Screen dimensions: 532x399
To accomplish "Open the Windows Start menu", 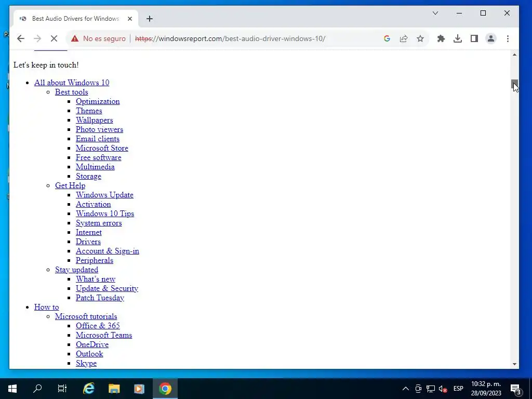I will click(12, 389).
